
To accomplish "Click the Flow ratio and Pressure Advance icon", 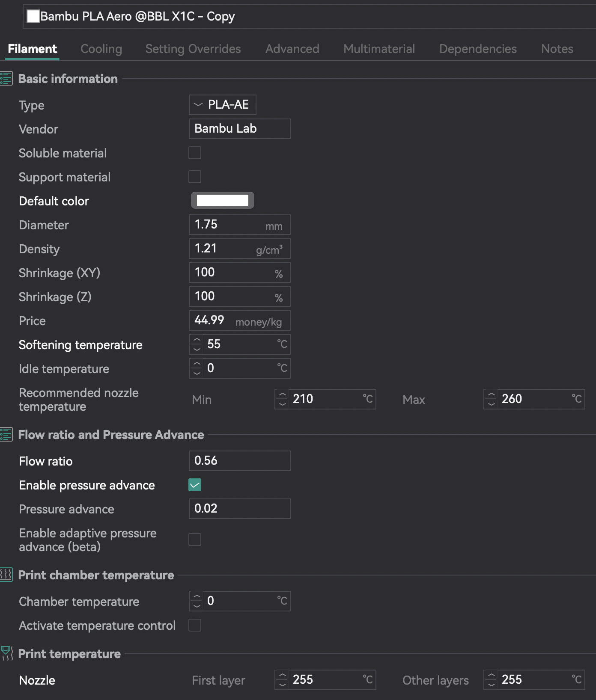I will click(x=6, y=435).
